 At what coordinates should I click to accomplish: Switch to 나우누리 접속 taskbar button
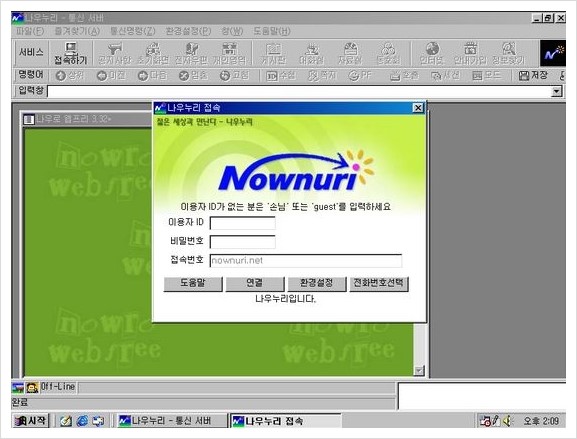[286, 421]
